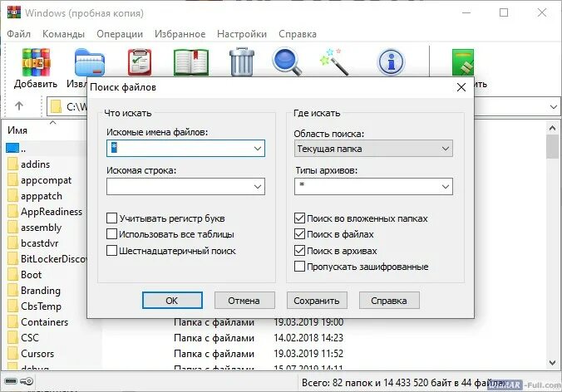Select the AppReadiness folder name
Screen dimensions: 562x392
tap(52, 212)
